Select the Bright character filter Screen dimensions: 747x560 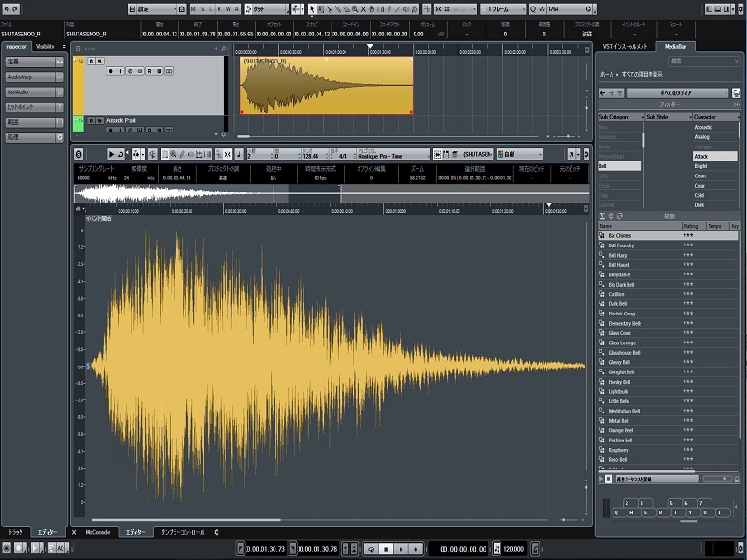(x=700, y=166)
